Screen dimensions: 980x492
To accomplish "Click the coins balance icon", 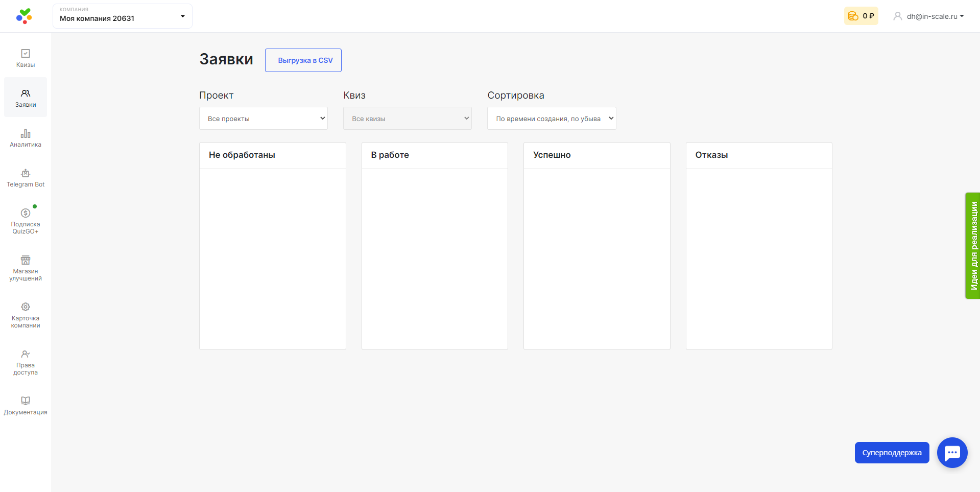I will tap(853, 16).
